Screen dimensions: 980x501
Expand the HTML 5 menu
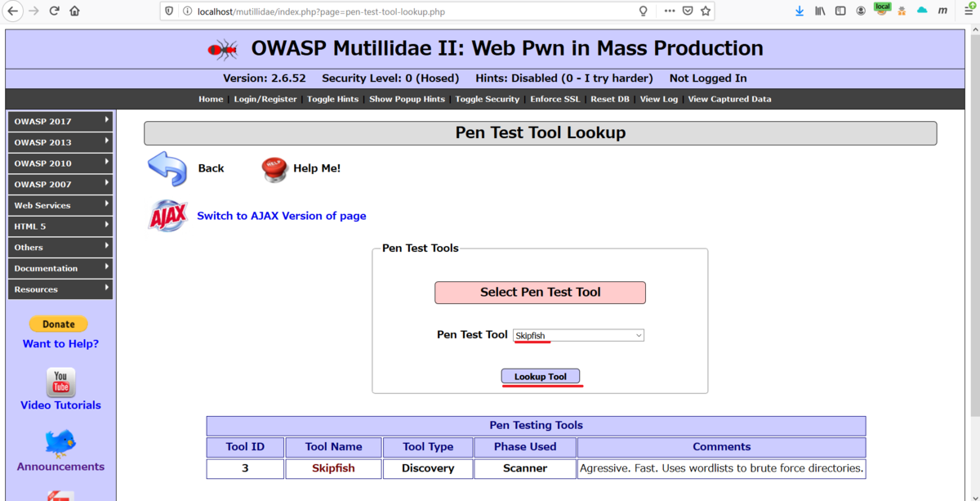60,226
